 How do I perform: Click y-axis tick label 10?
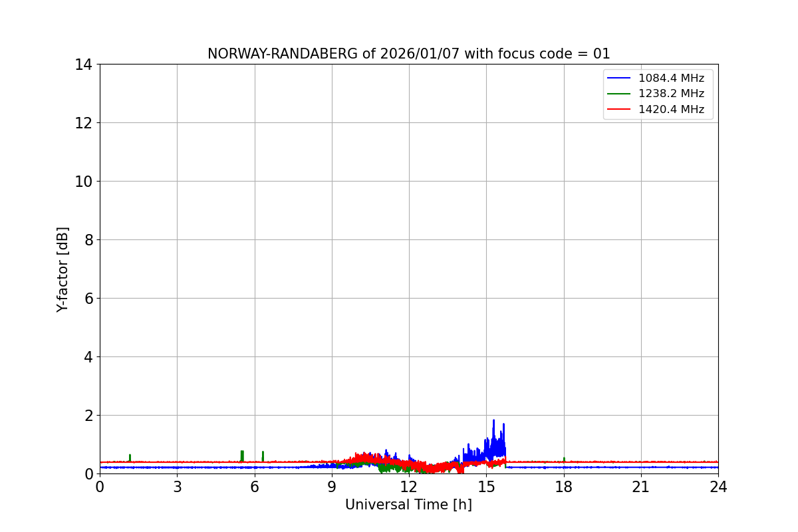(x=84, y=182)
